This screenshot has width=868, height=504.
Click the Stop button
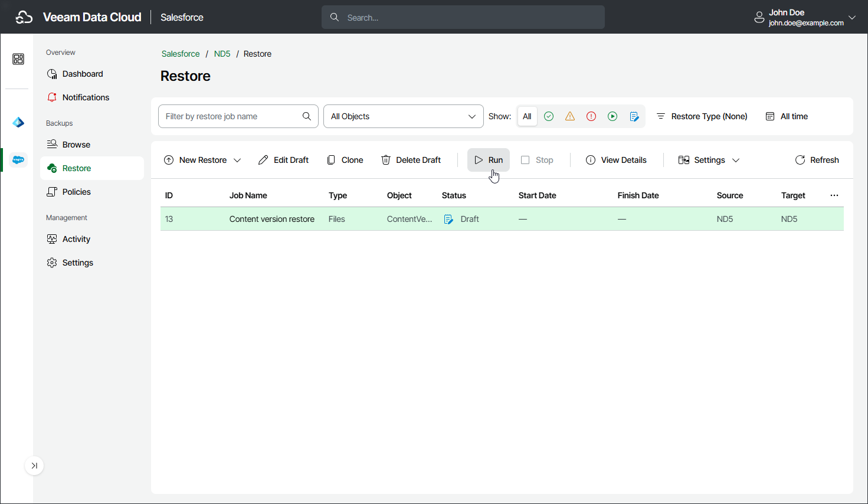(x=537, y=160)
